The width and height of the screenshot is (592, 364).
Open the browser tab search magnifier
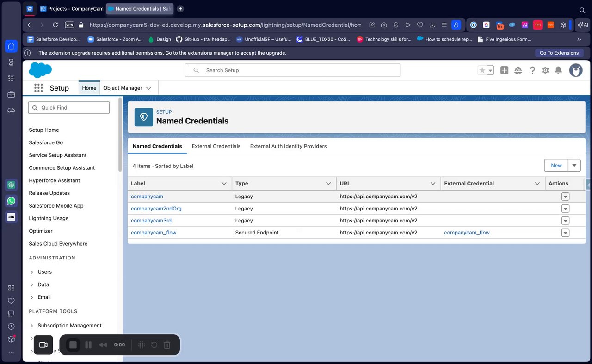pyautogui.click(x=582, y=10)
